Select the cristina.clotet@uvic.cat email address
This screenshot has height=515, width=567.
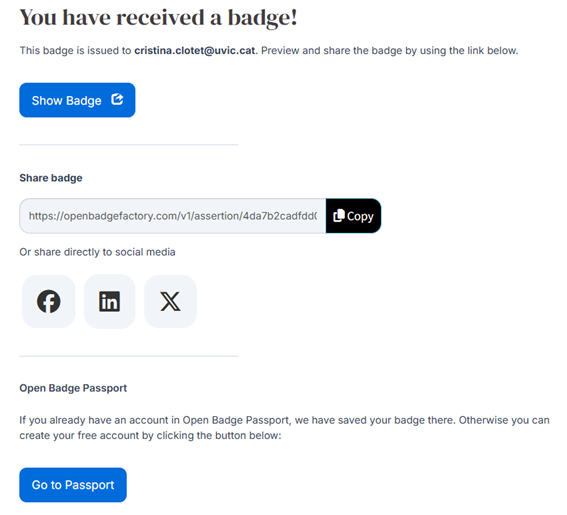pos(195,50)
